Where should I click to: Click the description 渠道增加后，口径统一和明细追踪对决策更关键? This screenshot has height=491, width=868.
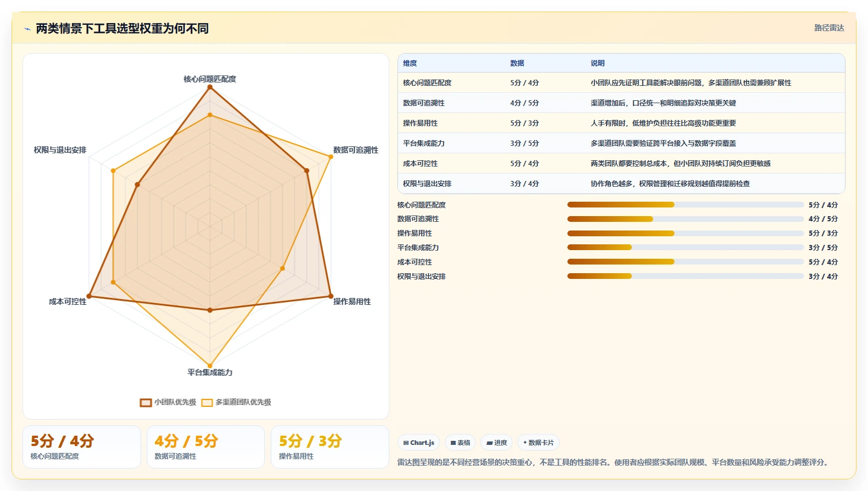[x=663, y=103]
